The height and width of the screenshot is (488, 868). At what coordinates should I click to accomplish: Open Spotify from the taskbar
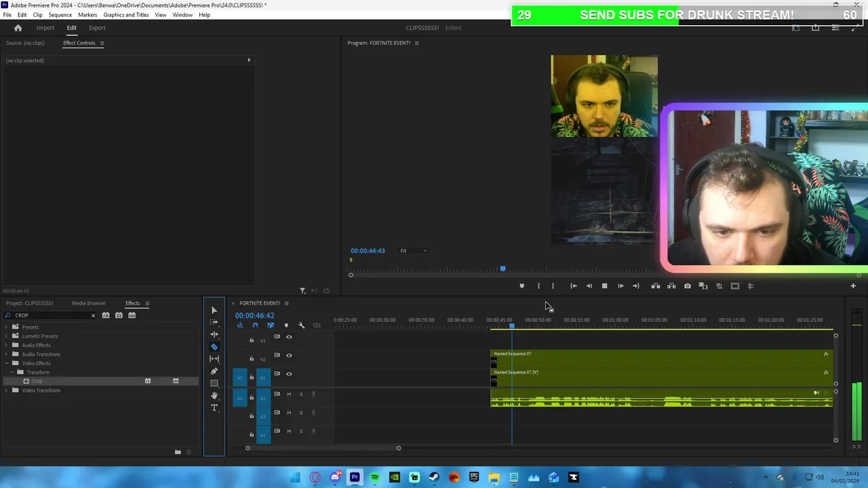375,477
